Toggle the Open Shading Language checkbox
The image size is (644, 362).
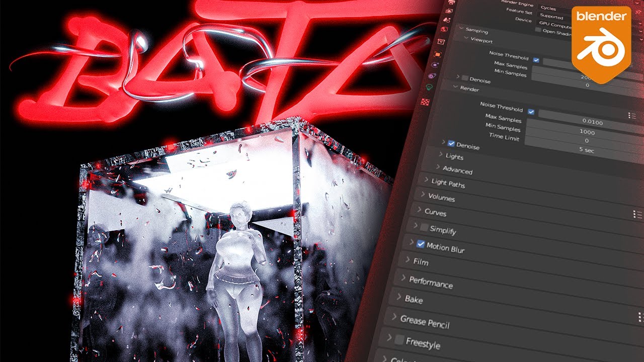click(x=538, y=30)
